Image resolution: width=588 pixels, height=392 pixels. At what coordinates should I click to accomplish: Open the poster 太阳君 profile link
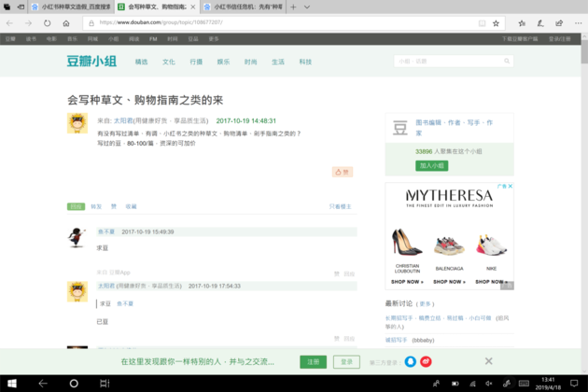coord(123,120)
